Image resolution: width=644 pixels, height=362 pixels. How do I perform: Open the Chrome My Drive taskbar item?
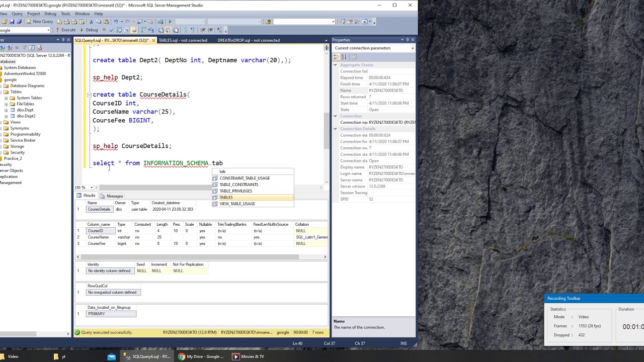(200, 356)
